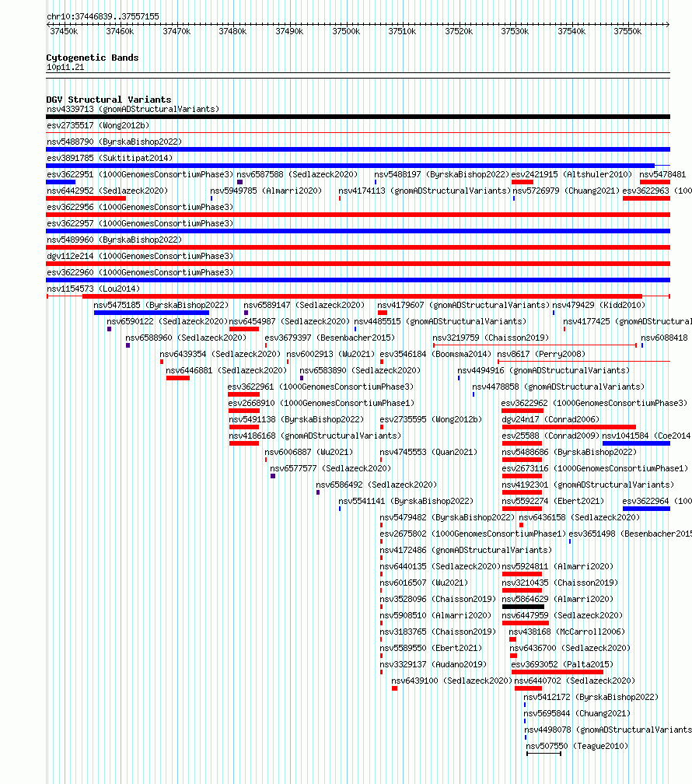The height and width of the screenshot is (784, 692).
Task: Select nsv8617 (Perry2008) variant
Action: coord(541,354)
